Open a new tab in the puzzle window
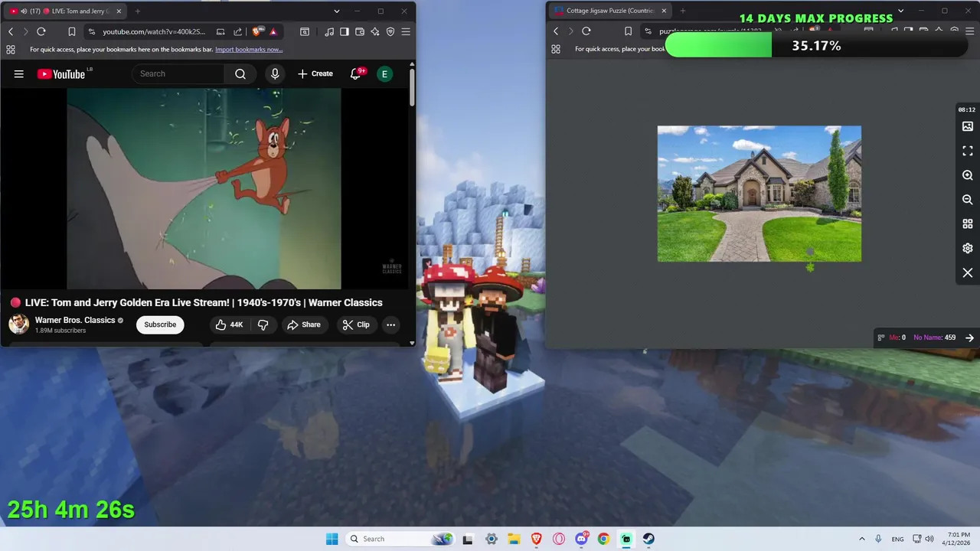980x551 pixels. tap(683, 11)
